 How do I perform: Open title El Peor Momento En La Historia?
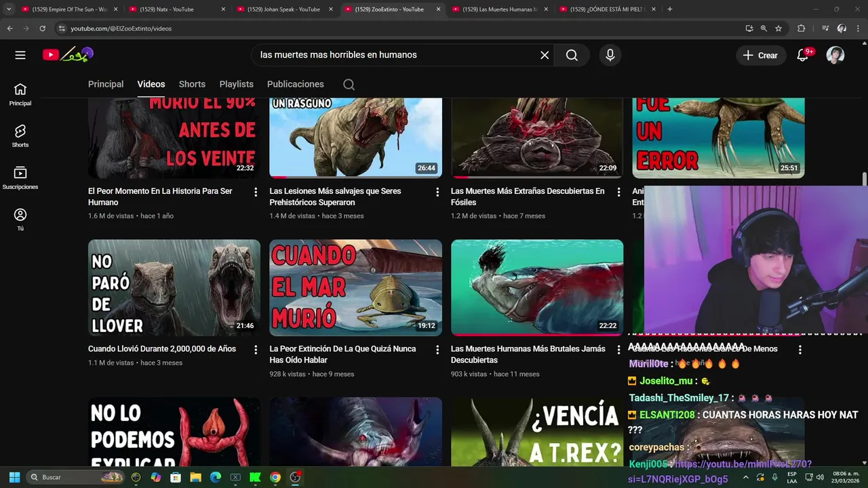(160, 197)
